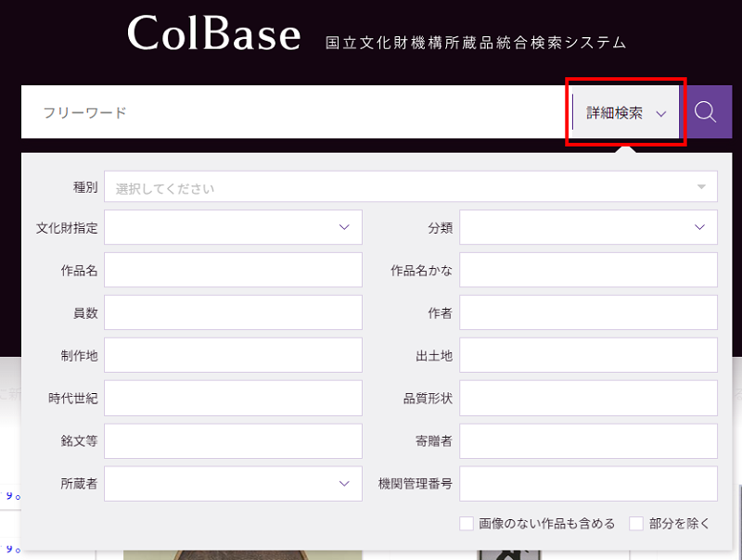The height and width of the screenshot is (560, 742).
Task: Enable 画像のない作品も含める checkbox
Action: click(467, 524)
